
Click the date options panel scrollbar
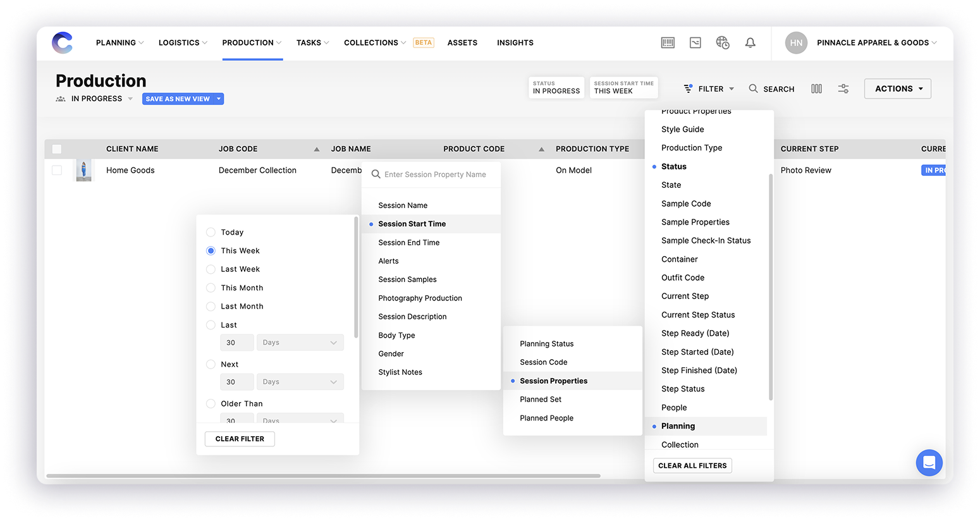pos(356,277)
